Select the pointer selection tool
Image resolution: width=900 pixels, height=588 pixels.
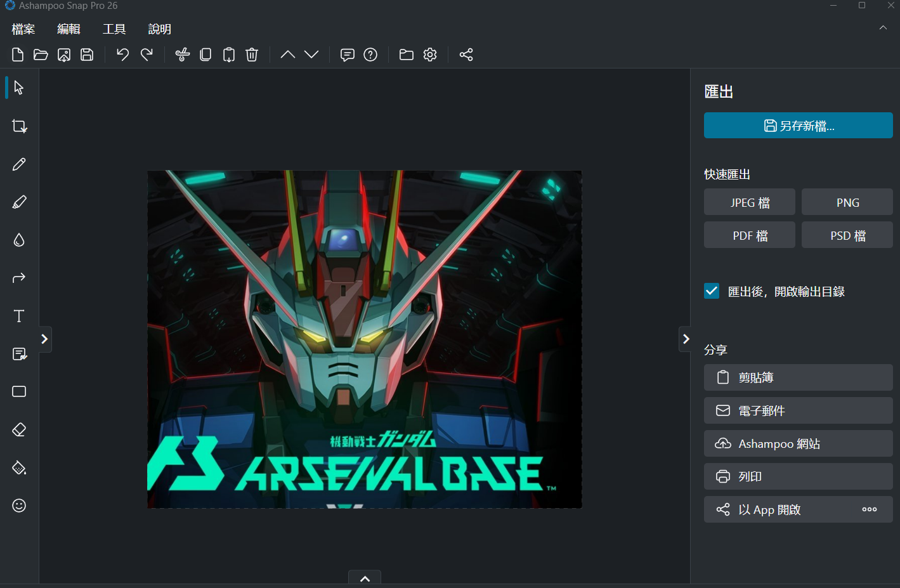19,88
